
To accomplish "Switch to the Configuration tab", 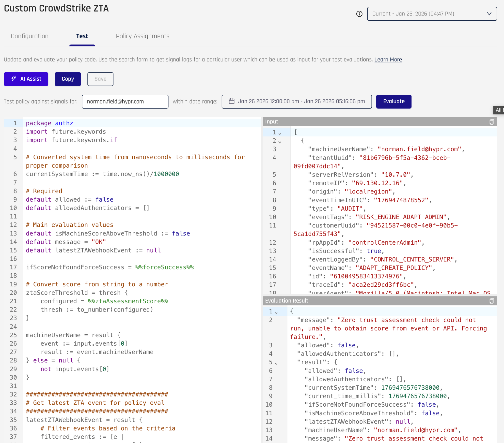I will pyautogui.click(x=30, y=36).
